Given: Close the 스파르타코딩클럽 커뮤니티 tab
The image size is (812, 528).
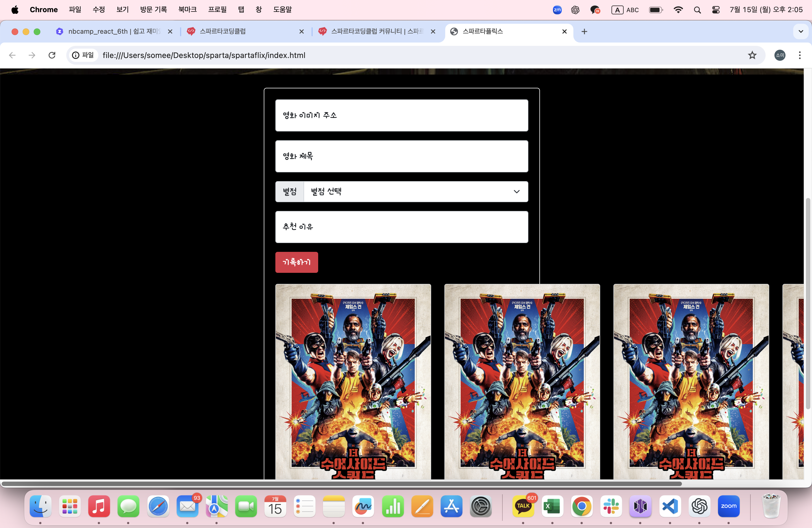Looking at the screenshot, I should tap(433, 32).
